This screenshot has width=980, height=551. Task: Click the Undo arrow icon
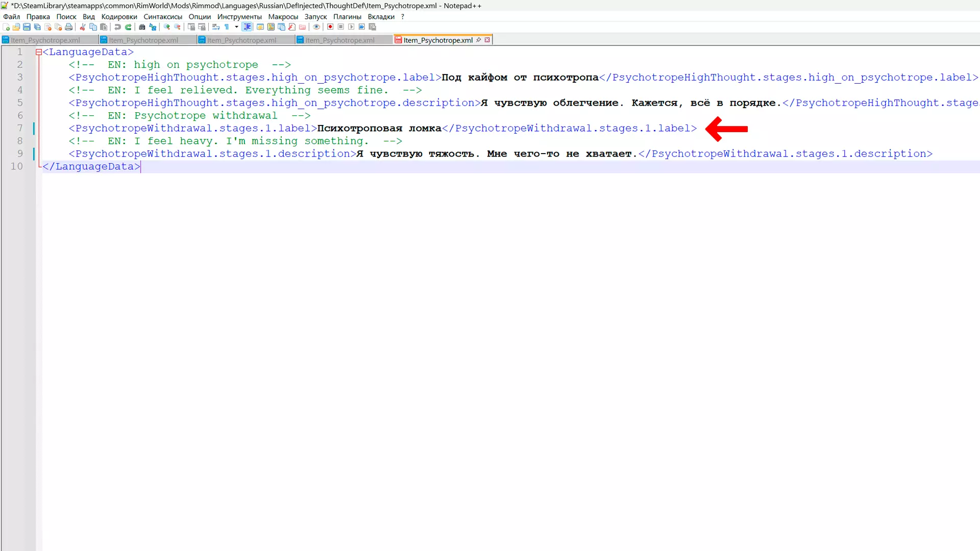tap(118, 27)
